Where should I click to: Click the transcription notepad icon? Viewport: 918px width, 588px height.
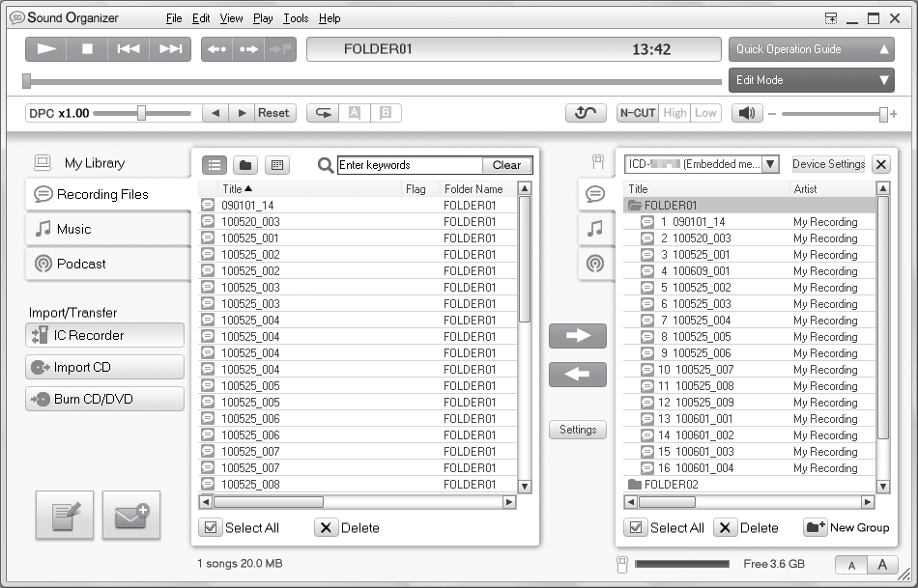click(x=65, y=515)
